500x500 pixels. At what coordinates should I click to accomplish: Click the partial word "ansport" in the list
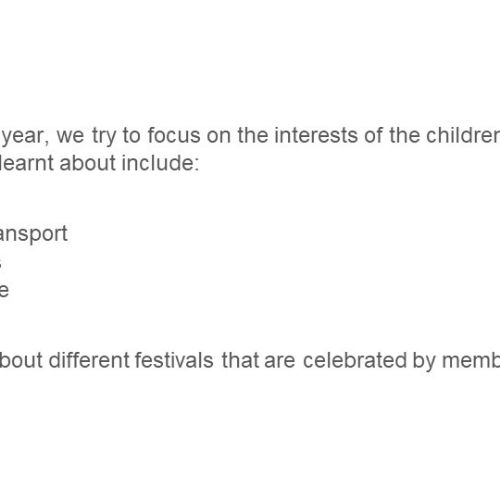(34, 234)
